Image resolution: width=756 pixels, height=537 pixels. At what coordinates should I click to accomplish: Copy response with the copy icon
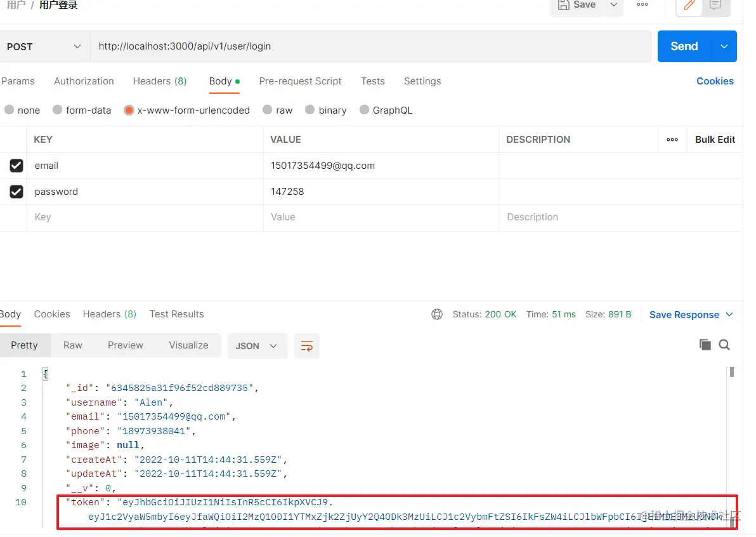[x=705, y=345]
